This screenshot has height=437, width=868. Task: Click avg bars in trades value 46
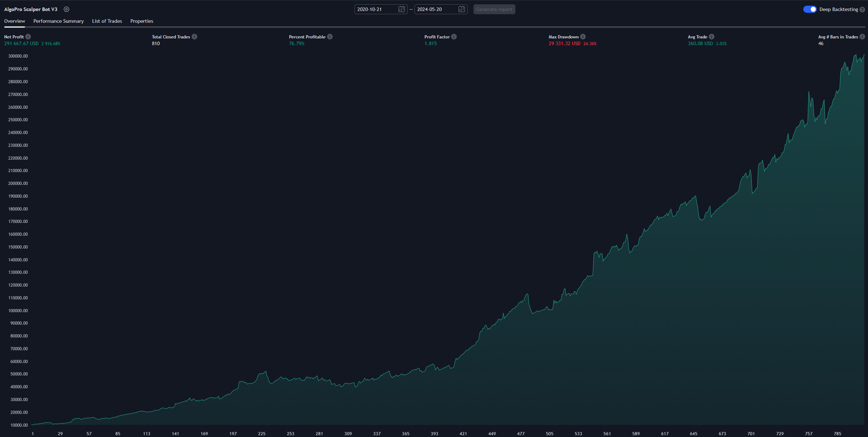[x=821, y=43]
